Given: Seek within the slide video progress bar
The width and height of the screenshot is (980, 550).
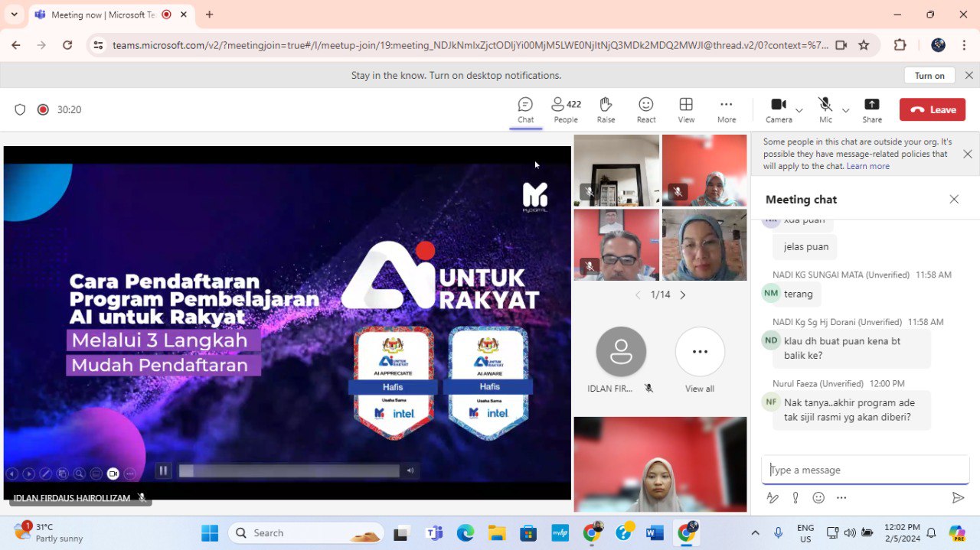Looking at the screenshot, I should pyautogui.click(x=289, y=471).
